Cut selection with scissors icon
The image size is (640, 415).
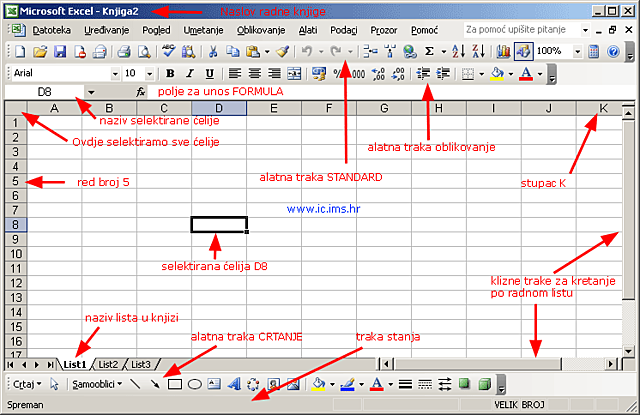(213, 52)
